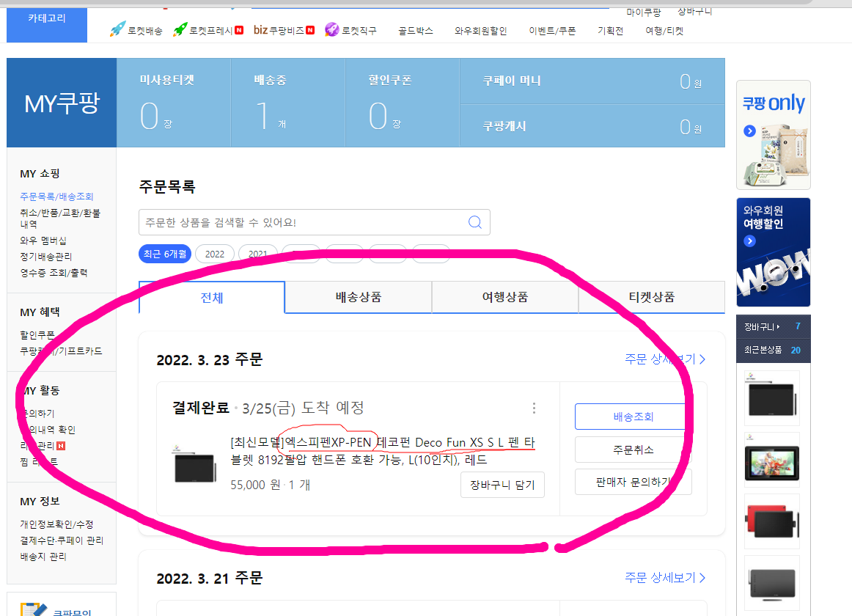Screen dimensions: 852x616
Task: Open 와우회원할인 menu item
Action: (480, 31)
